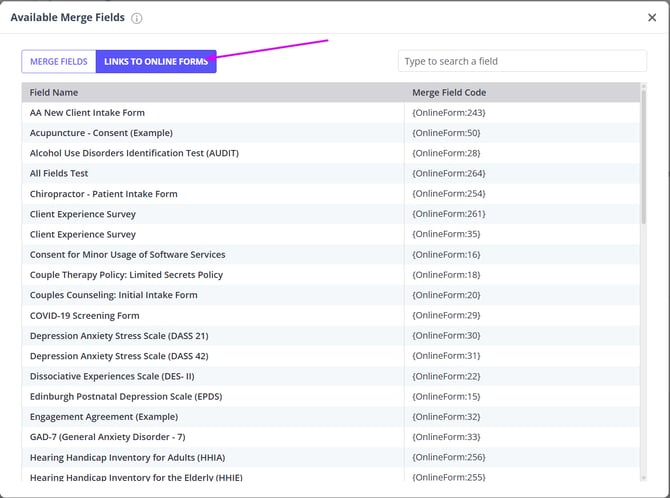Select COVID-19 Screening Form field

pyautogui.click(x=84, y=315)
